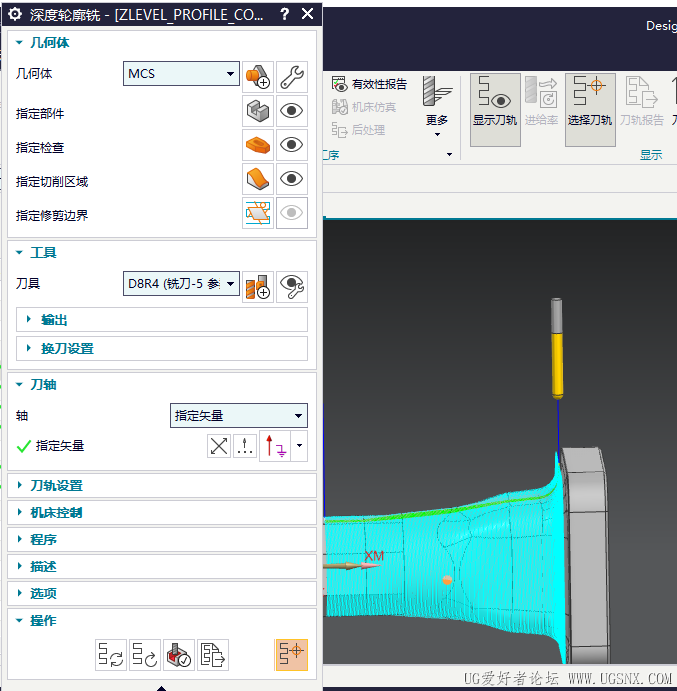Screen dimensions: 677x691
Task: Click the specify check (指定检查) body icon
Action: [x=258, y=145]
